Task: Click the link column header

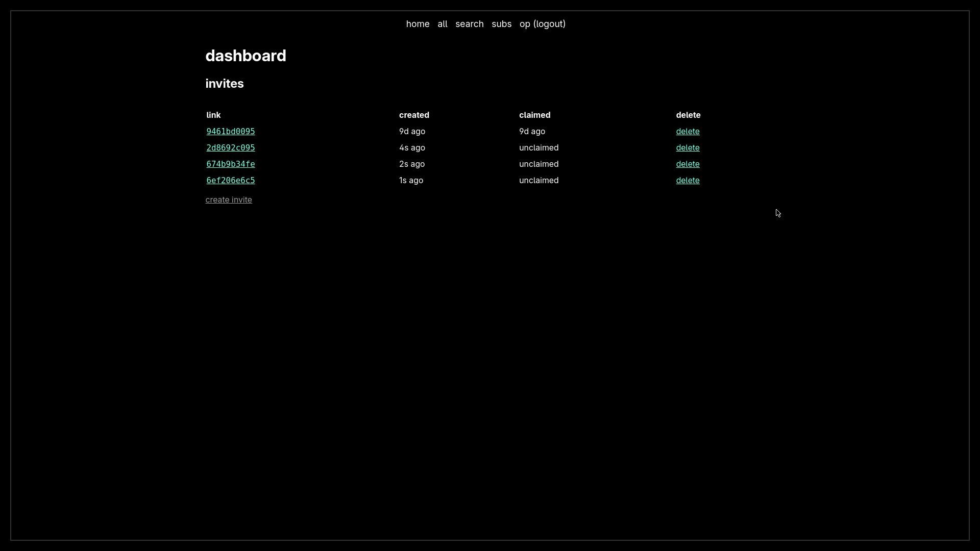Action: (213, 115)
